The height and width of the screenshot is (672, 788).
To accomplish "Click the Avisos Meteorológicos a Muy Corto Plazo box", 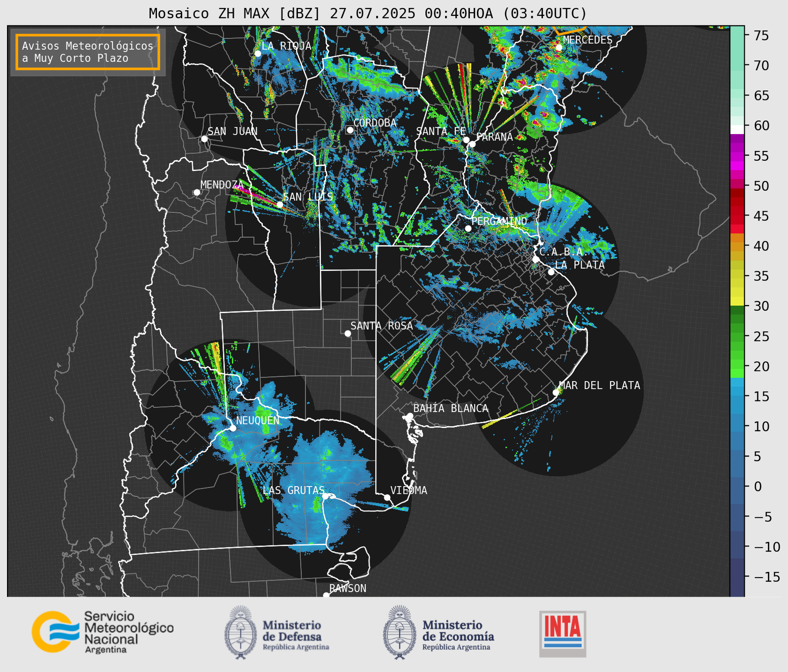I will (88, 52).
